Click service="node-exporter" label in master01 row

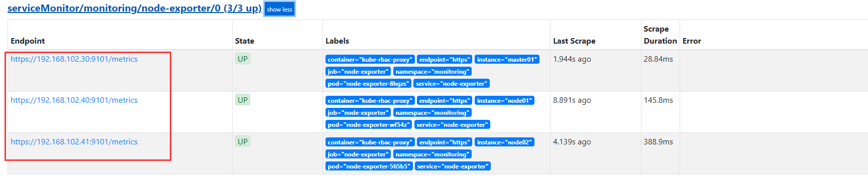(452, 84)
